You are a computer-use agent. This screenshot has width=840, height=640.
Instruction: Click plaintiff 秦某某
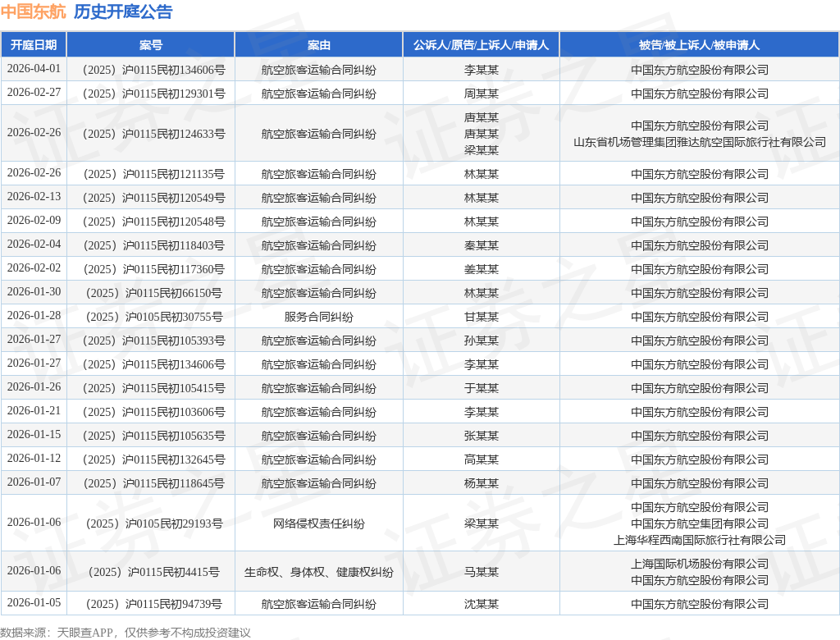(x=481, y=245)
